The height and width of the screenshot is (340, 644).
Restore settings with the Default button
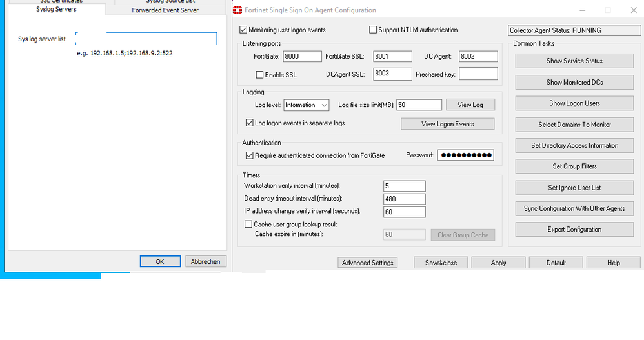(556, 263)
